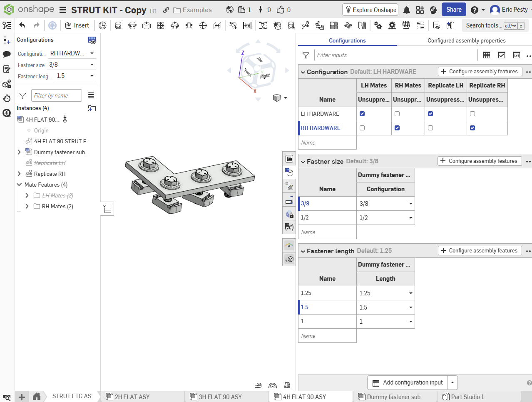Uncheck Replicate RH for RH HARDWARE row
The height and width of the screenshot is (402, 532).
click(472, 128)
